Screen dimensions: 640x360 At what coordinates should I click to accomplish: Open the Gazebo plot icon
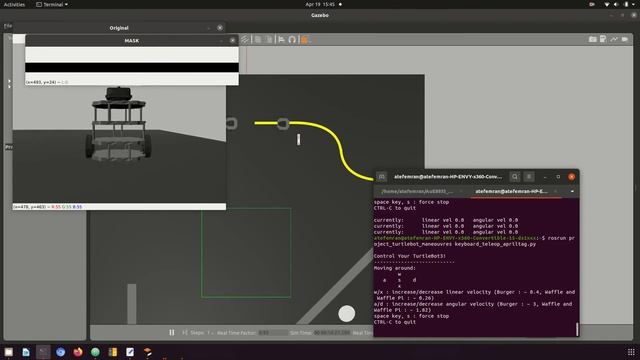[614, 39]
